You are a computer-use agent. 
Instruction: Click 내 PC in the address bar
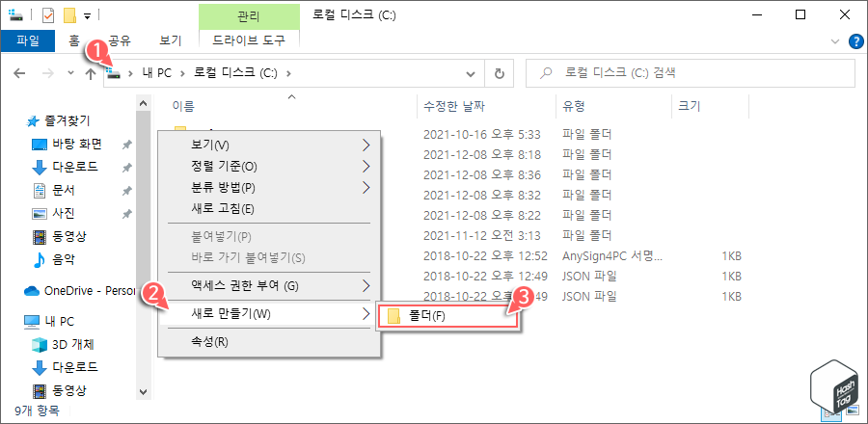pos(156,72)
